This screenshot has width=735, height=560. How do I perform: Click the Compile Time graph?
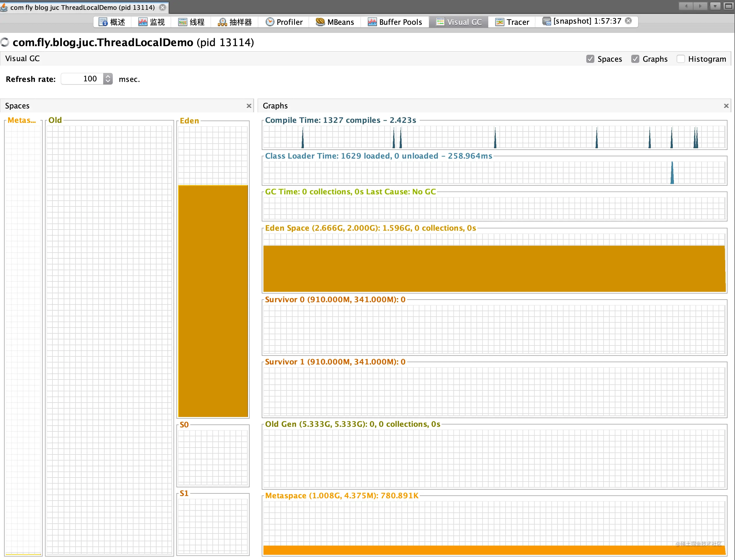coord(494,137)
